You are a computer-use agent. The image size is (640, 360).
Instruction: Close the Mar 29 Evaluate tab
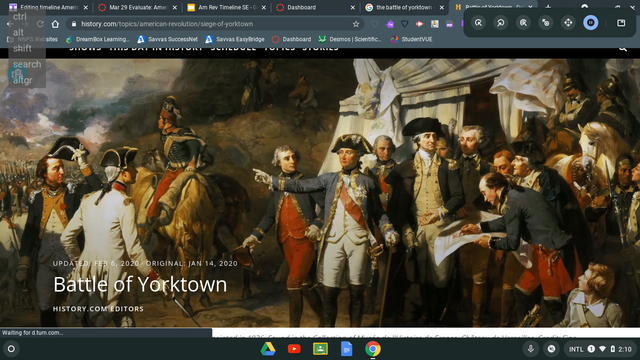click(175, 7)
